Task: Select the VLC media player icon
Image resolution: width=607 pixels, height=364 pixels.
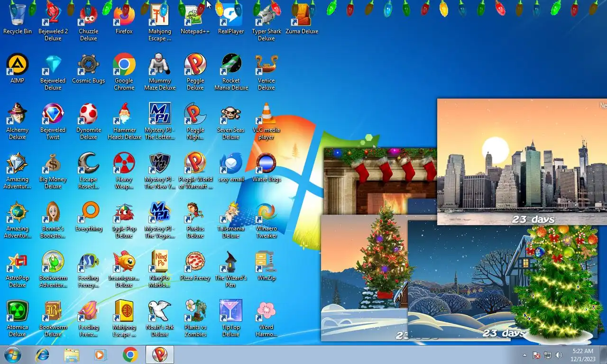Action: tap(267, 121)
